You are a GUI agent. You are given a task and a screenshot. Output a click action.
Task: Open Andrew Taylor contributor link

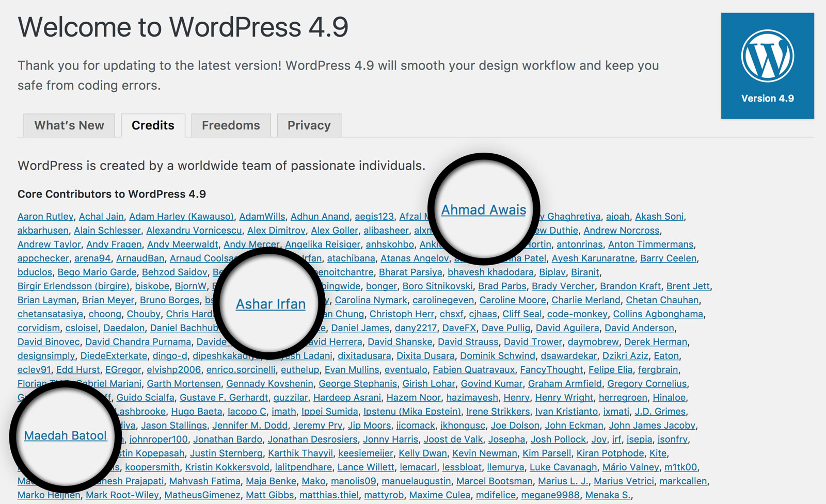(49, 245)
